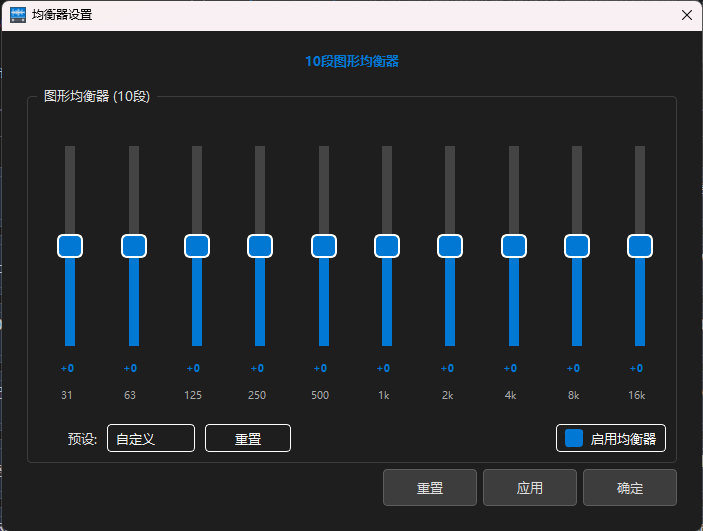
Task: Select the 16k band slider handle
Action: (640, 246)
